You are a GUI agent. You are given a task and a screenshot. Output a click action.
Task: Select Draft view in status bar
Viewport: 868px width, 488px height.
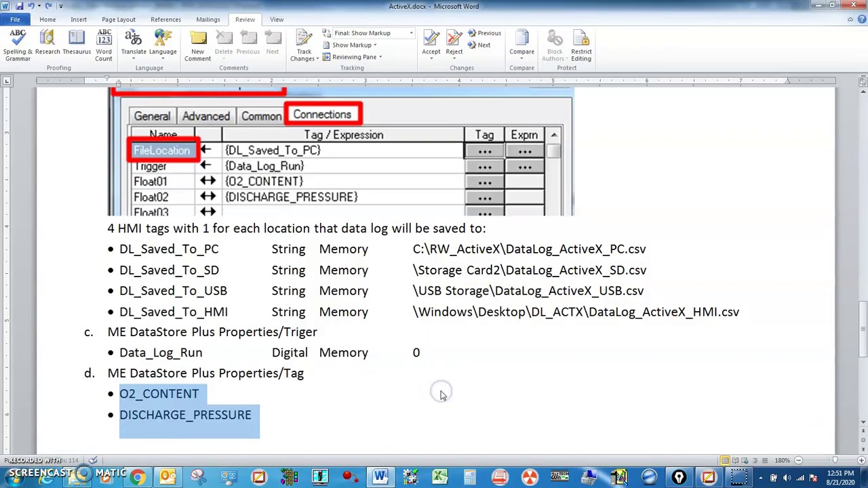766,461
